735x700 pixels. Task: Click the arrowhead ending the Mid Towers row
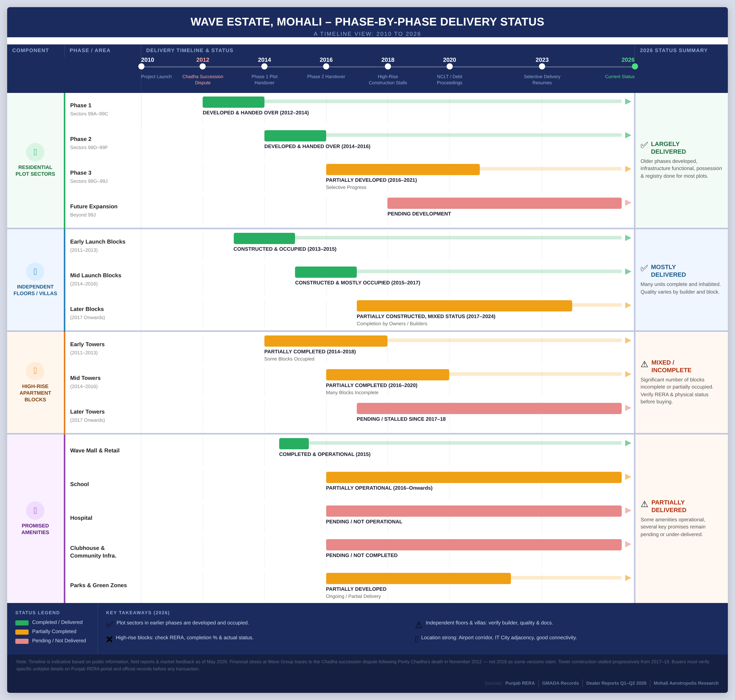pos(628,374)
